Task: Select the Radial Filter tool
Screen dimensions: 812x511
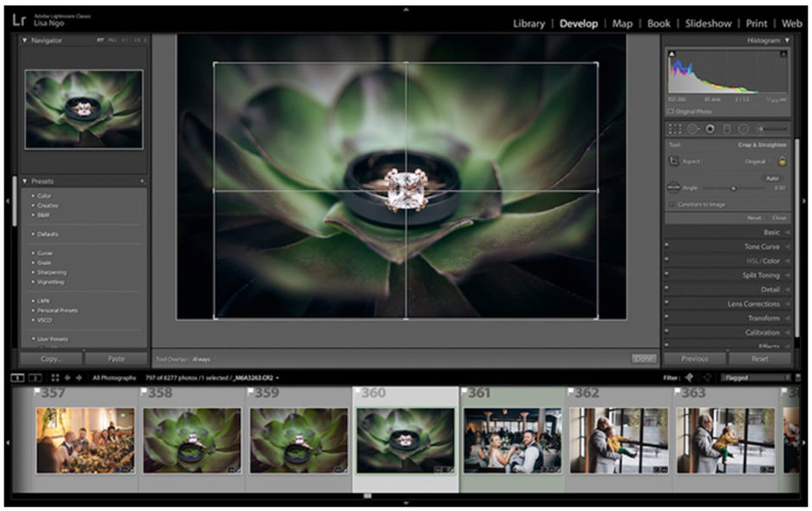Action: pos(743,129)
